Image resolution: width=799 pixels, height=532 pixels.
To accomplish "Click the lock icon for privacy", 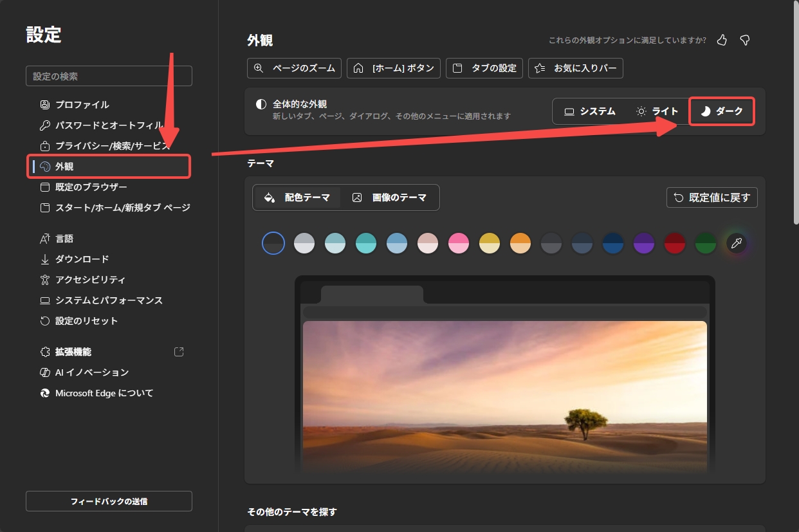I will pyautogui.click(x=45, y=146).
